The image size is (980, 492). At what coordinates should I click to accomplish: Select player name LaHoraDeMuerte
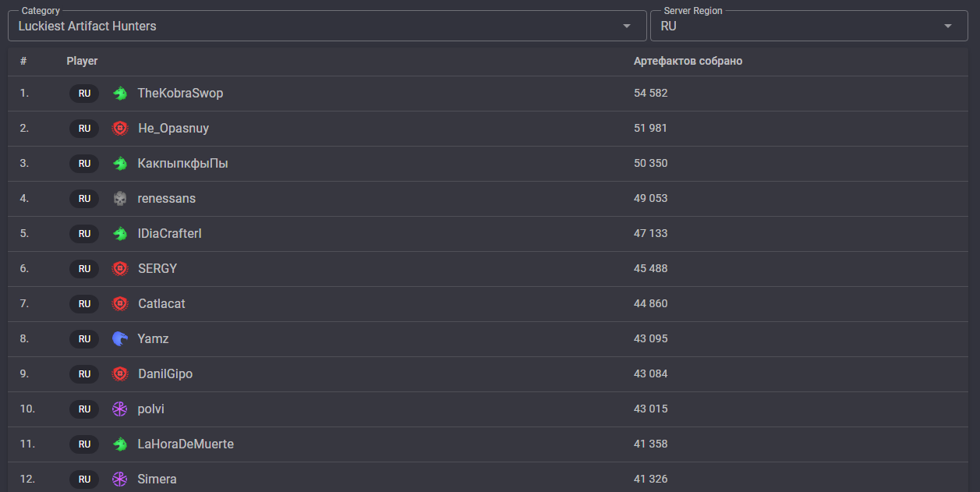pyautogui.click(x=186, y=444)
